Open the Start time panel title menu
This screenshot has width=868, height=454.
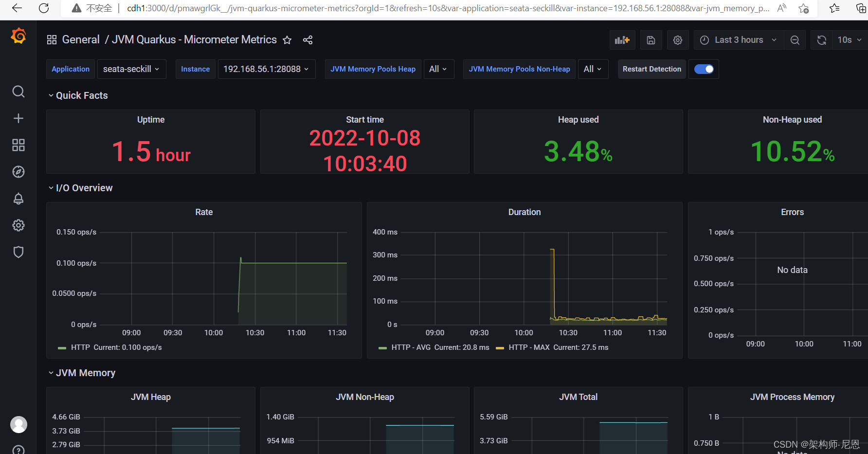pos(365,120)
